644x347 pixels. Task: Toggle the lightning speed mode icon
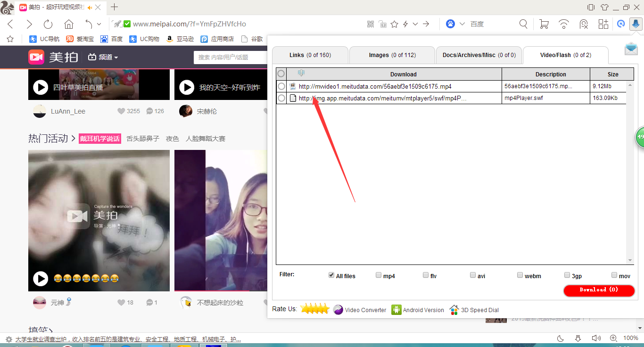405,24
